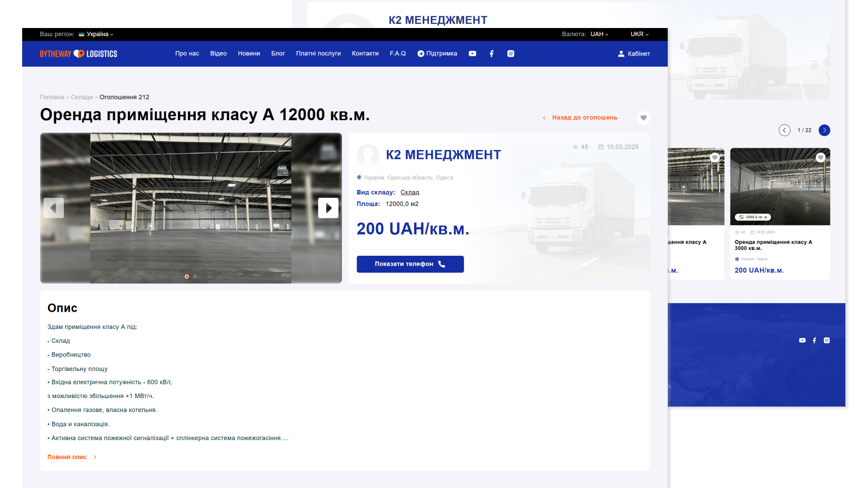Click the Оголошення 212 breadcrumb text
This screenshot has height=488, width=868.
click(x=124, y=97)
